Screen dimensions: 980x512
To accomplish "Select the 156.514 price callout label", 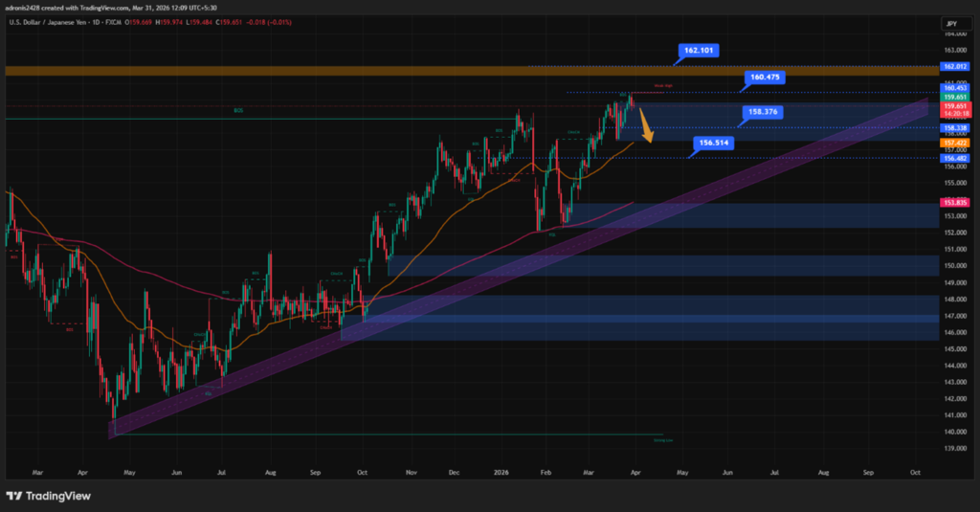I will point(713,144).
